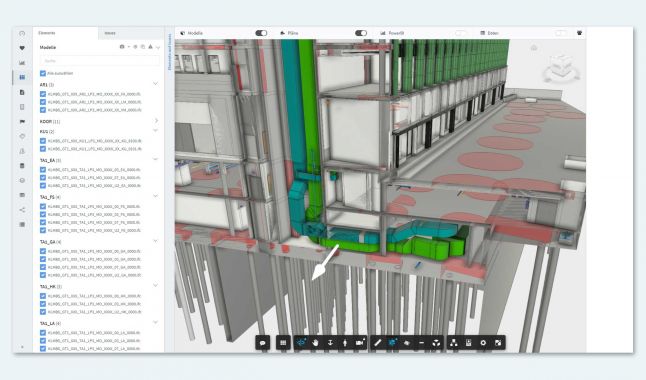Image resolution: width=646 pixels, height=380 pixels.
Task: Click the camera view tool
Action: (360, 342)
